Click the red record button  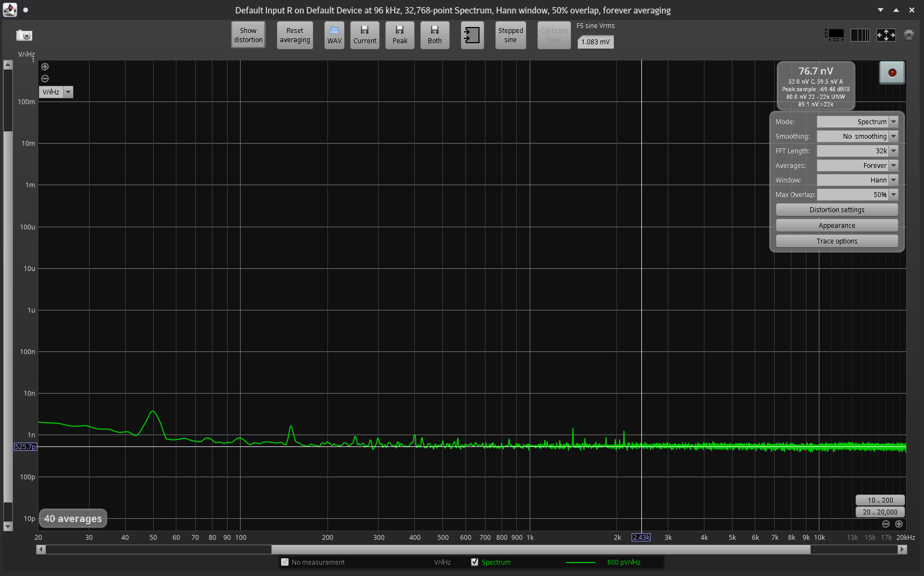[892, 73]
